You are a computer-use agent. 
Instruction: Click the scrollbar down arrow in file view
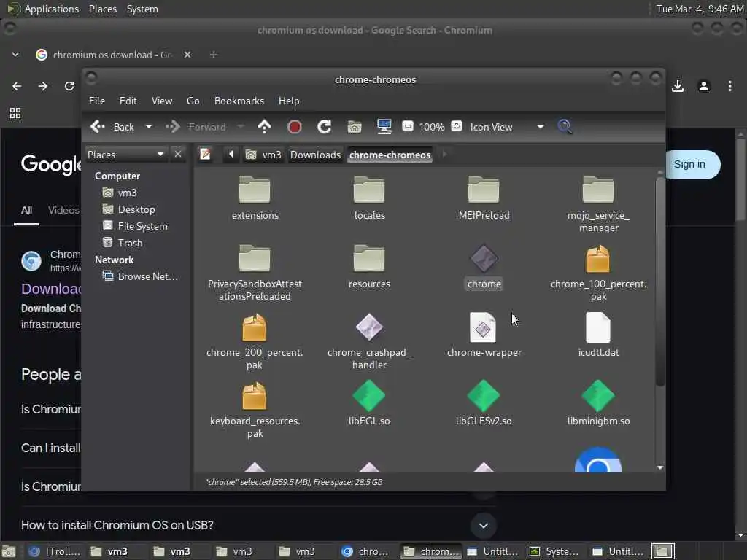[x=659, y=467]
